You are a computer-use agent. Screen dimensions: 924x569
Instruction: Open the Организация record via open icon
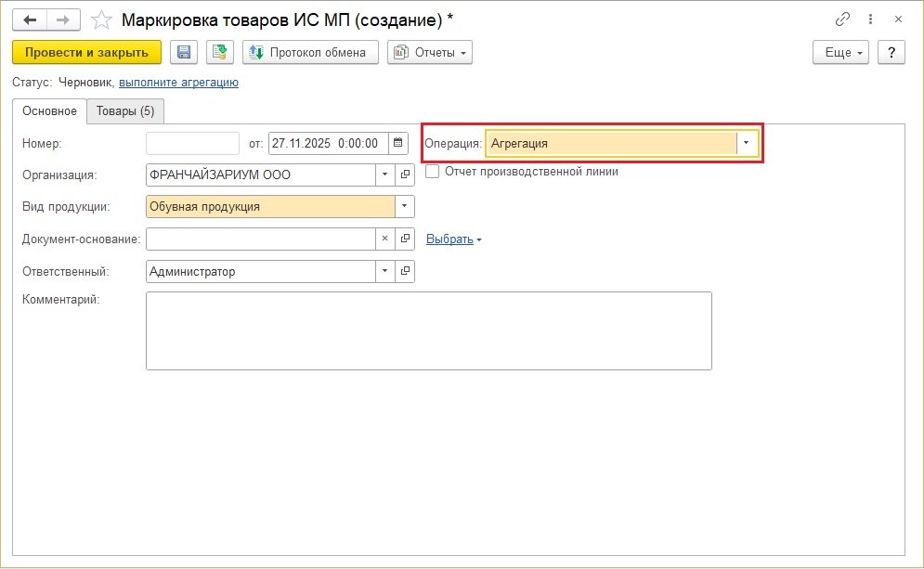coord(405,175)
